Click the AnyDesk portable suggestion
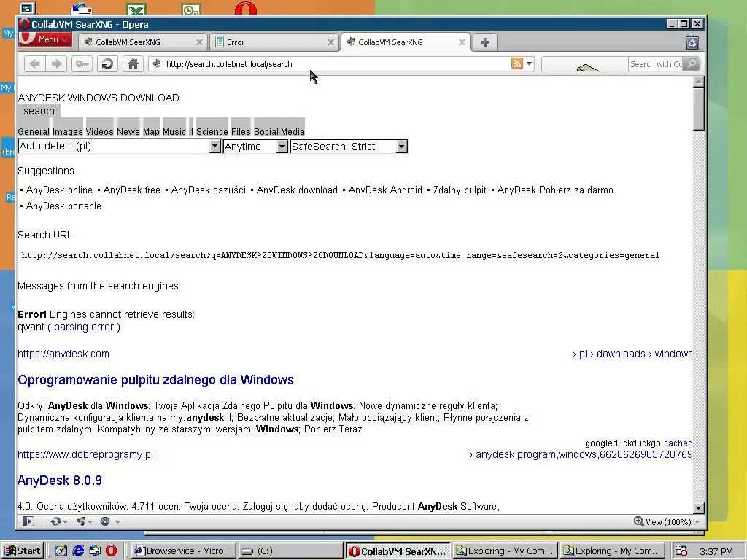This screenshot has height=560, width=747. tap(64, 206)
